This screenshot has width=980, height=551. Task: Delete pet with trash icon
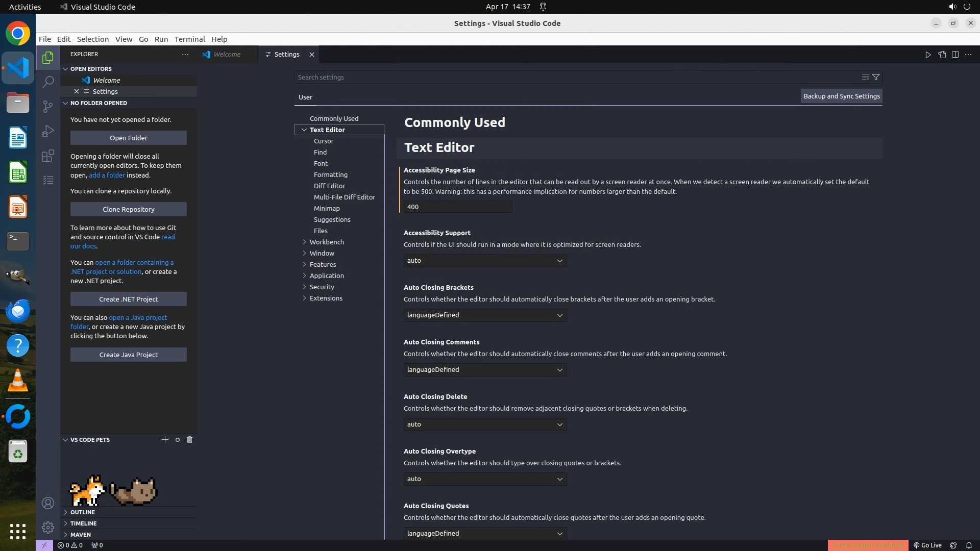[189, 439]
